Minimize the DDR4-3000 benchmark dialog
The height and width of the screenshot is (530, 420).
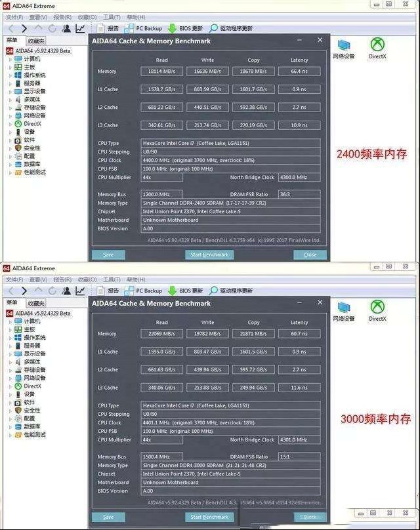tap(300, 302)
